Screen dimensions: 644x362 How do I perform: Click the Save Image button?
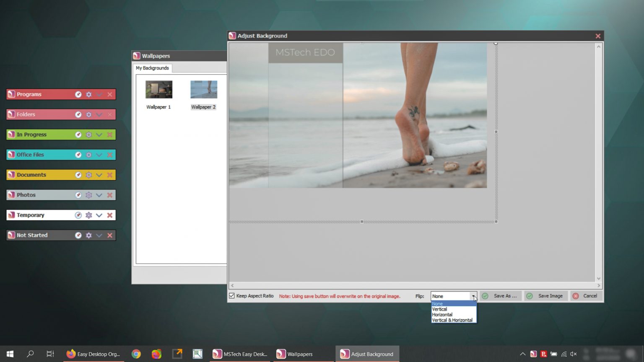(x=546, y=296)
